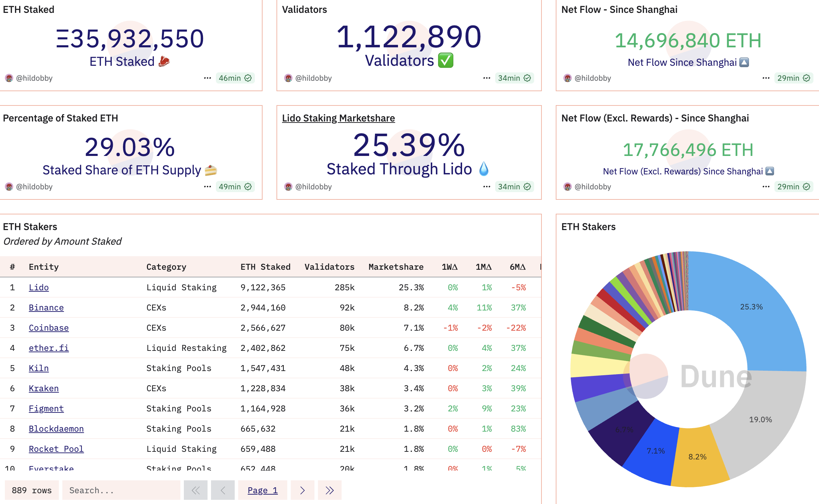The width and height of the screenshot is (819, 504).
Task: Go to next page of ETH Stakers table
Action: coord(302,490)
